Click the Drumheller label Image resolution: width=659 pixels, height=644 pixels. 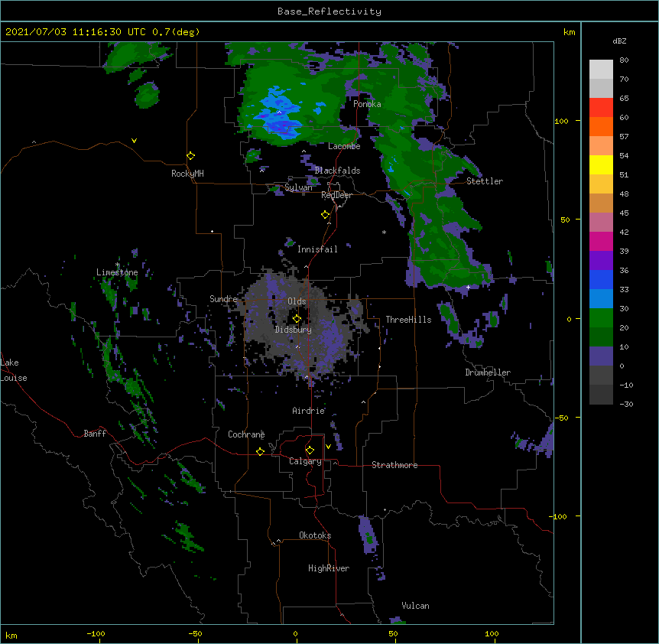[488, 372]
